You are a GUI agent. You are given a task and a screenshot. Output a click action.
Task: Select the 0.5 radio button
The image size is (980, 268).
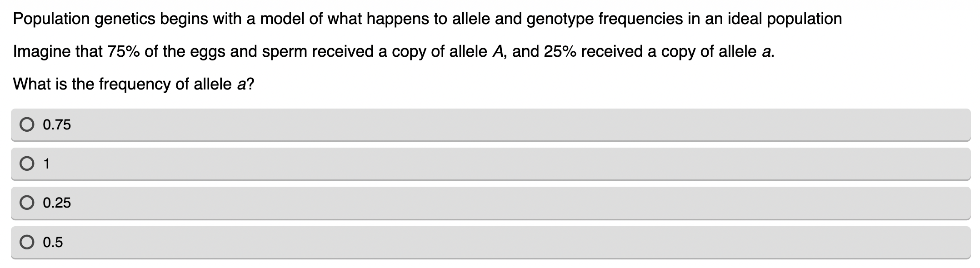(27, 243)
